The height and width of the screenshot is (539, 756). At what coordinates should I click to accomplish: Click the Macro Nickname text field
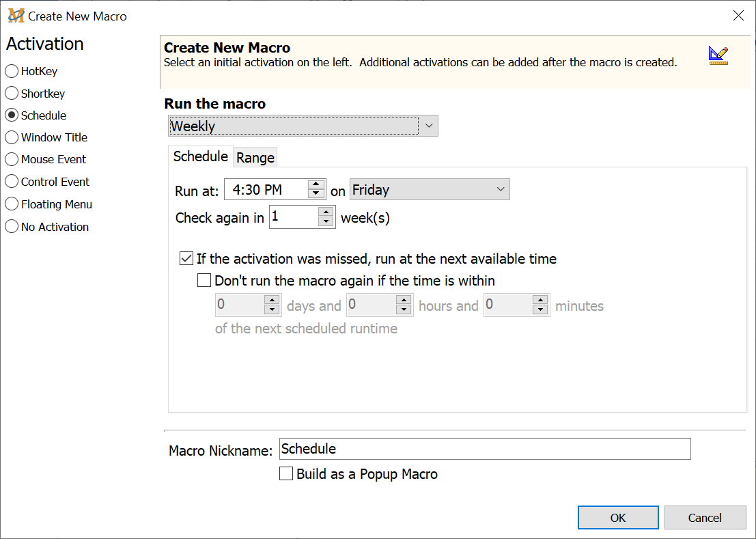(485, 449)
